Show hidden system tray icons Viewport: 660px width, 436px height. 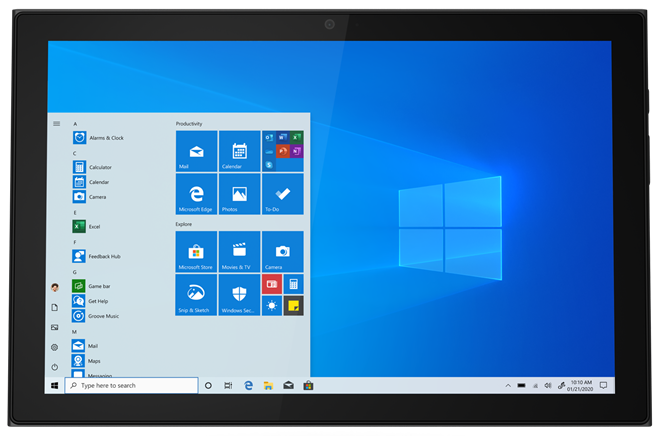coord(508,385)
